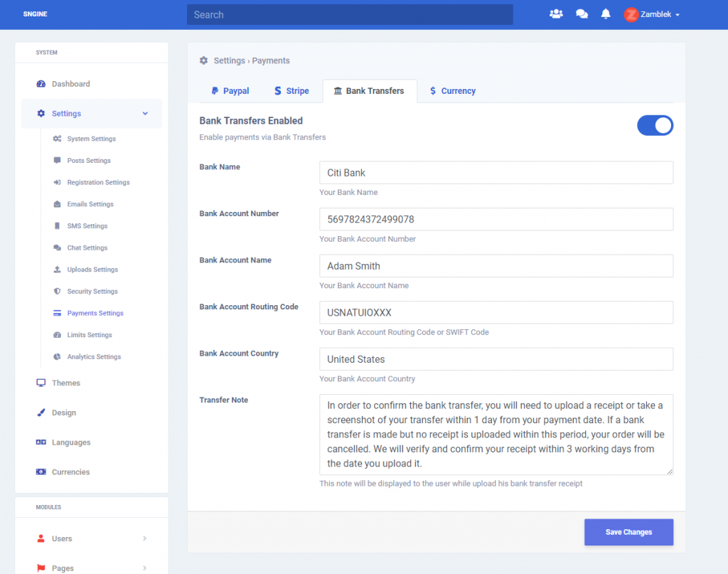Click the Bank Account Name field
728x574 pixels.
[x=496, y=266]
